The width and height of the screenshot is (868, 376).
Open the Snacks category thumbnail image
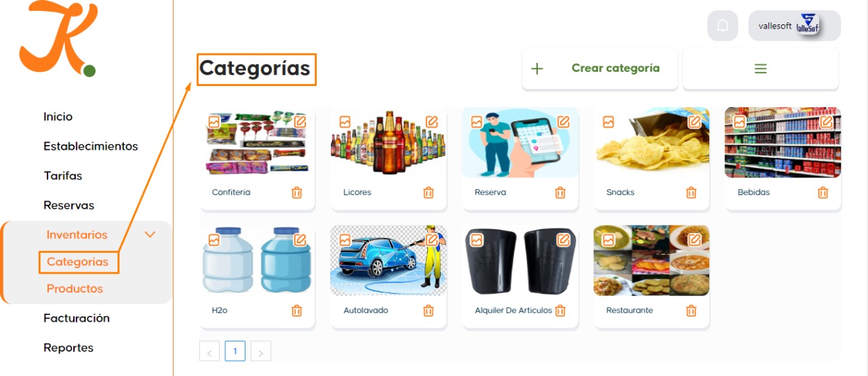point(652,142)
